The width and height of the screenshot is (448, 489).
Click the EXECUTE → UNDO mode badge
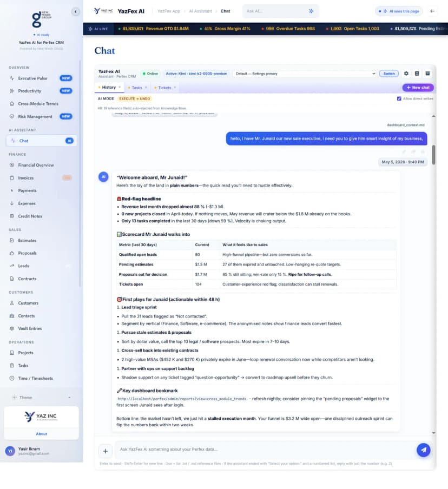[135, 99]
